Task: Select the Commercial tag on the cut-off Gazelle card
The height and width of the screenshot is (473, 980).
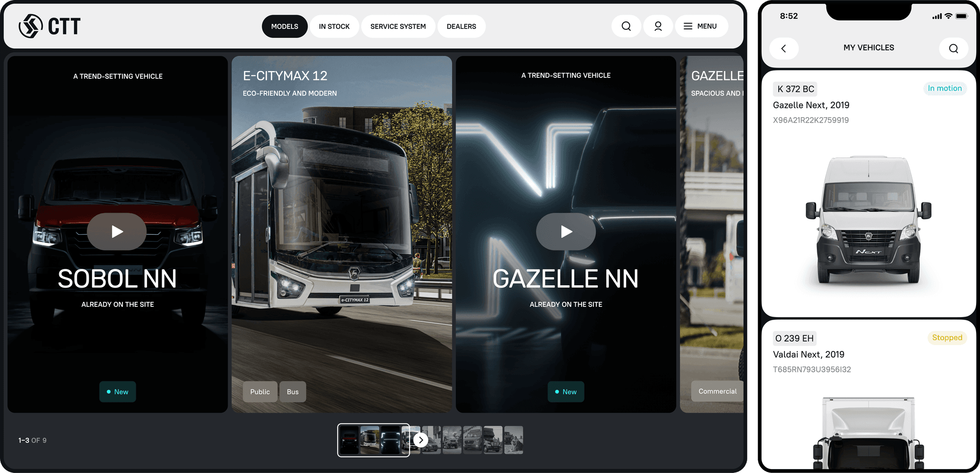Action: [x=717, y=391]
